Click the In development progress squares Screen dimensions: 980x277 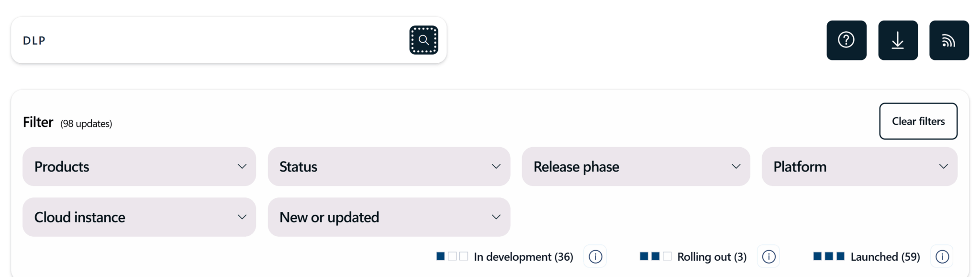(x=452, y=256)
